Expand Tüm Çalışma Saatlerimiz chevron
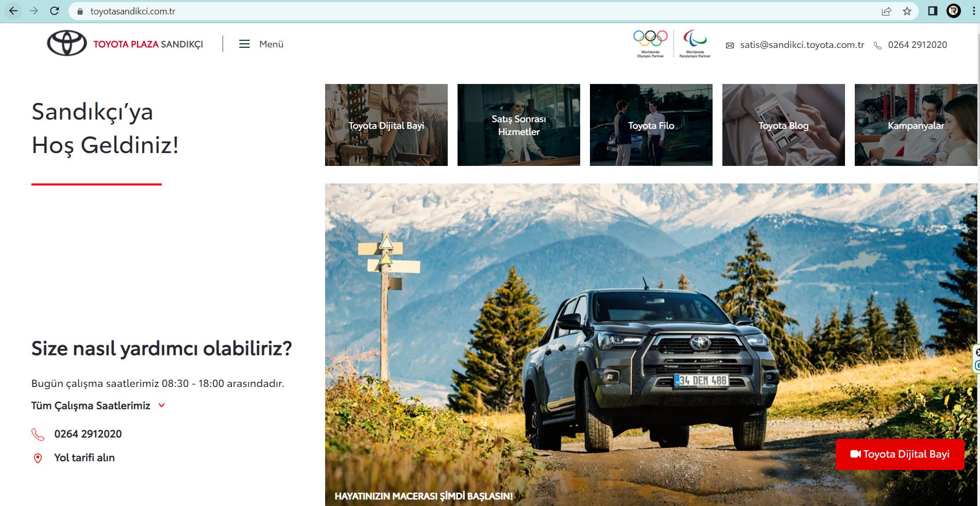 coord(161,406)
